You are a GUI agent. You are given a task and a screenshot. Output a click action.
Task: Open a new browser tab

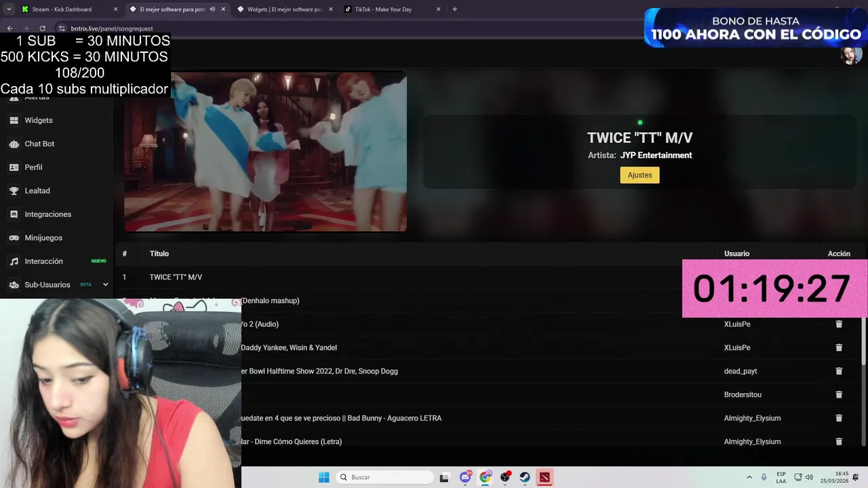pos(454,9)
